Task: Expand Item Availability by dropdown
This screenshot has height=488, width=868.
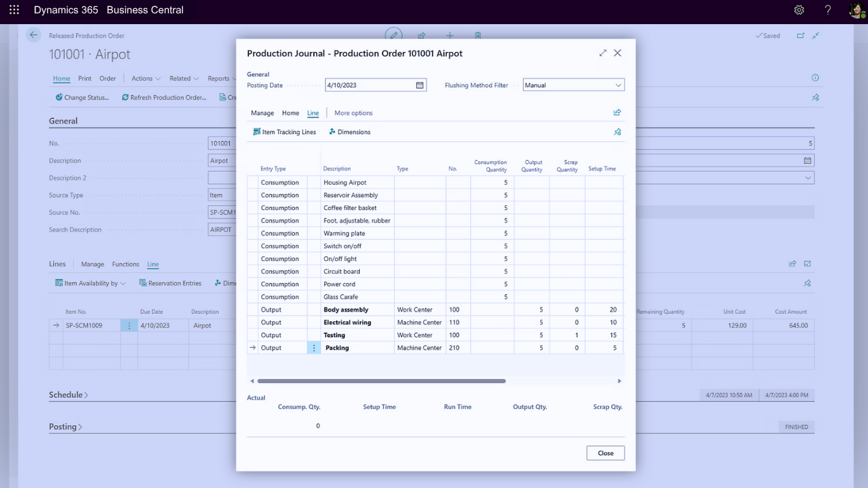Action: pyautogui.click(x=123, y=283)
